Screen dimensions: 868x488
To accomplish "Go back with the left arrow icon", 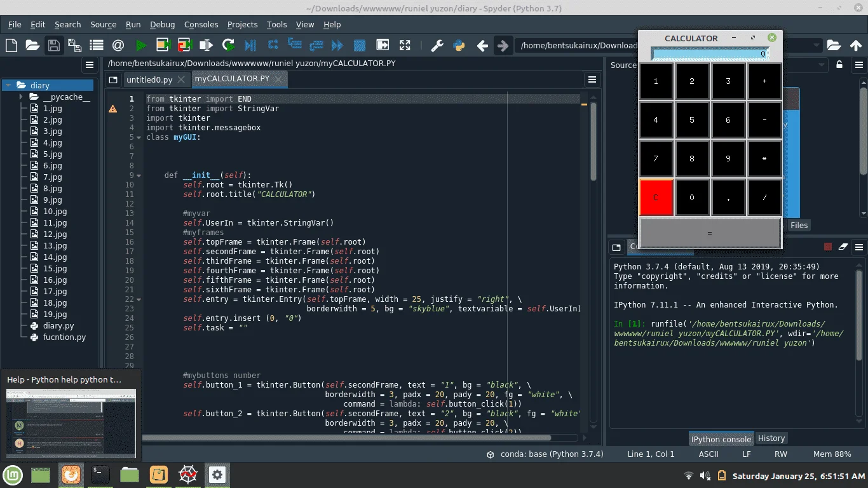I will (x=482, y=46).
